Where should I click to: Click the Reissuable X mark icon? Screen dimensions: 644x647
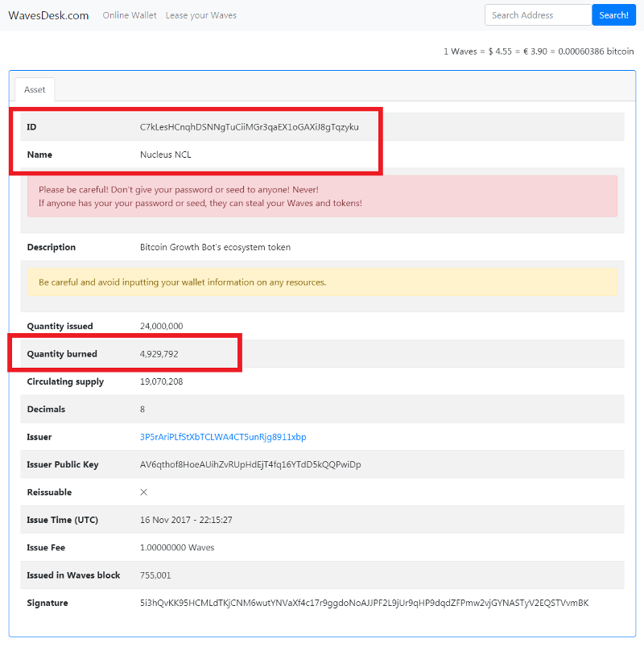[143, 492]
